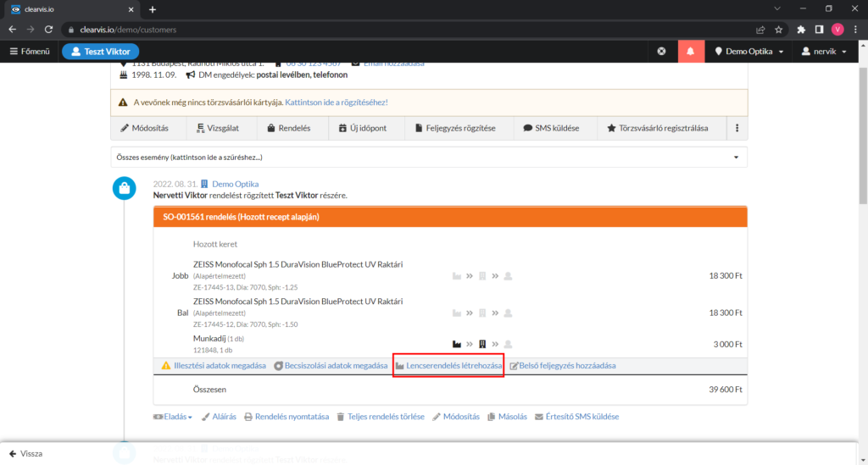
Task: Expand the Összes esemény filter dropdown
Action: pyautogui.click(x=429, y=158)
